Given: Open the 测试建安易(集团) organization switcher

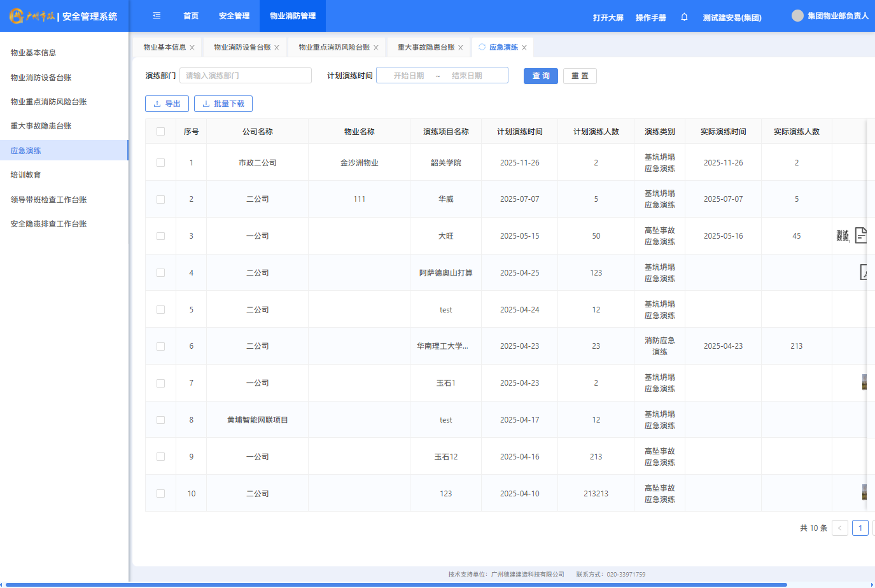Looking at the screenshot, I should 732,18.
